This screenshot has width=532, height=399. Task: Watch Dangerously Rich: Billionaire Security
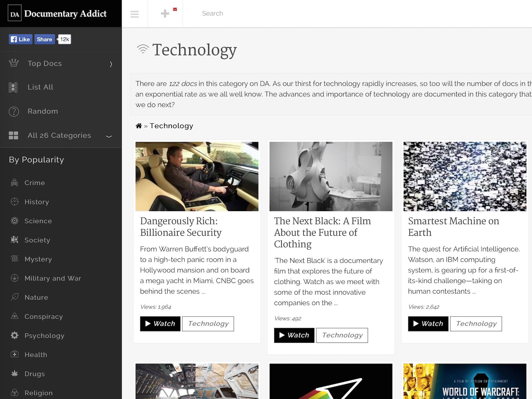[160, 324]
